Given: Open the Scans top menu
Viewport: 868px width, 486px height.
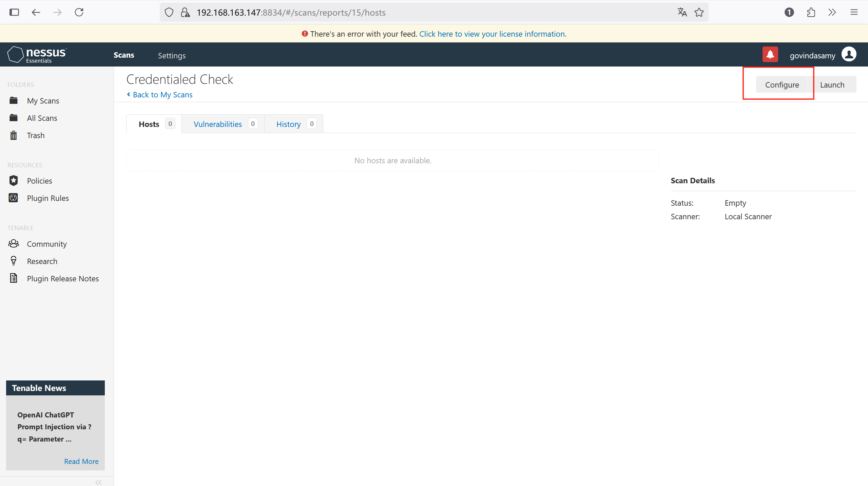Looking at the screenshot, I should click(x=124, y=55).
